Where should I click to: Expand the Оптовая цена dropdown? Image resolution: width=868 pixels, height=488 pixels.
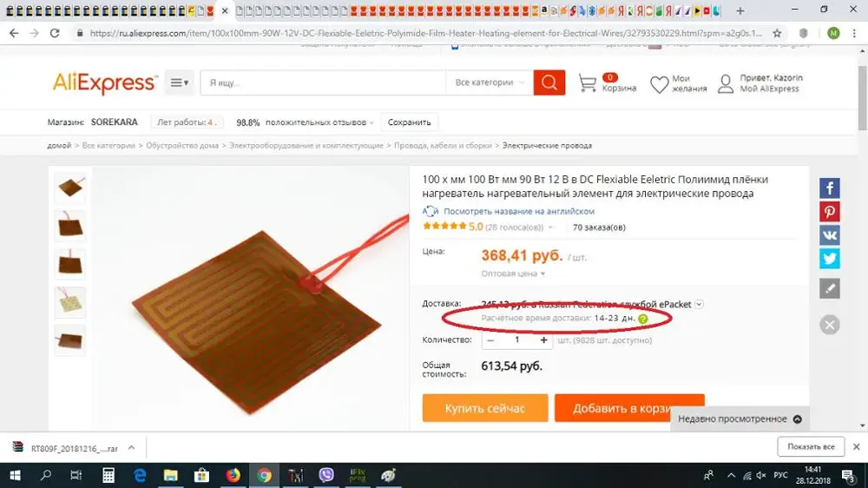tap(513, 274)
